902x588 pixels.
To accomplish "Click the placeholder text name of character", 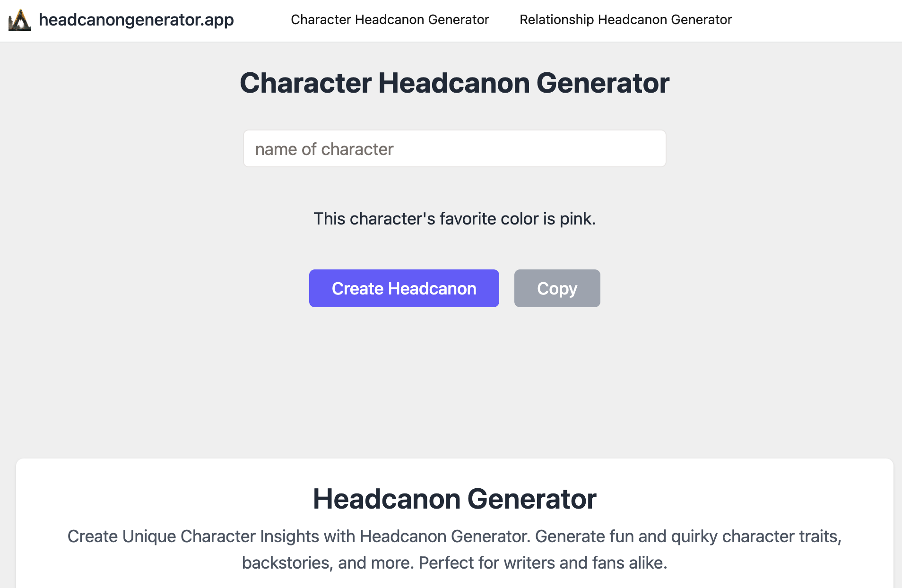I will point(324,148).
